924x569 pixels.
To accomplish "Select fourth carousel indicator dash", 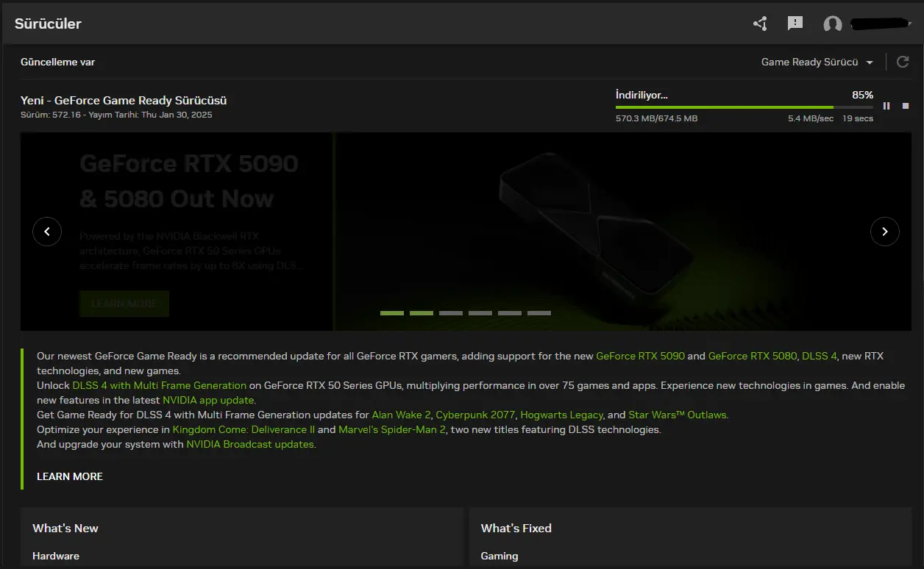I will [480, 313].
